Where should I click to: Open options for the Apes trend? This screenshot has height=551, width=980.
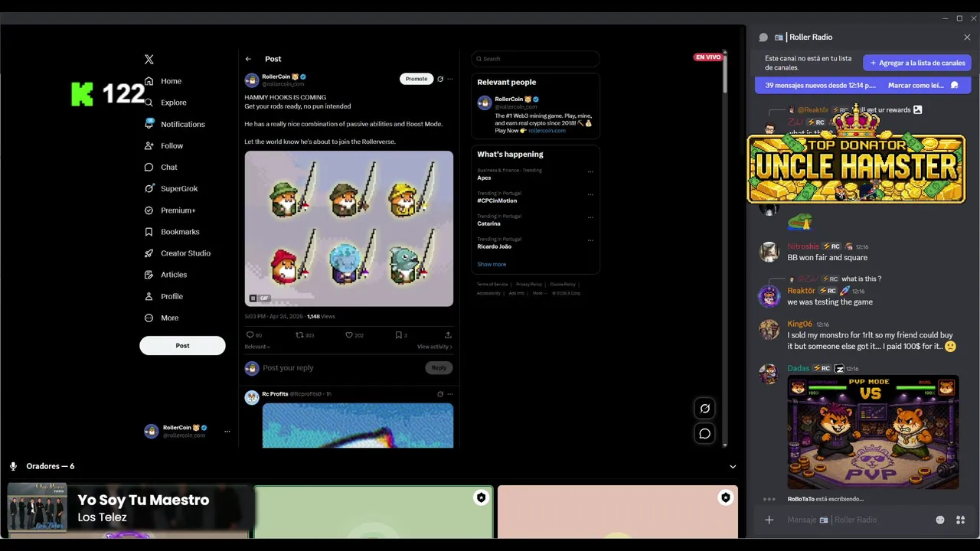click(590, 172)
